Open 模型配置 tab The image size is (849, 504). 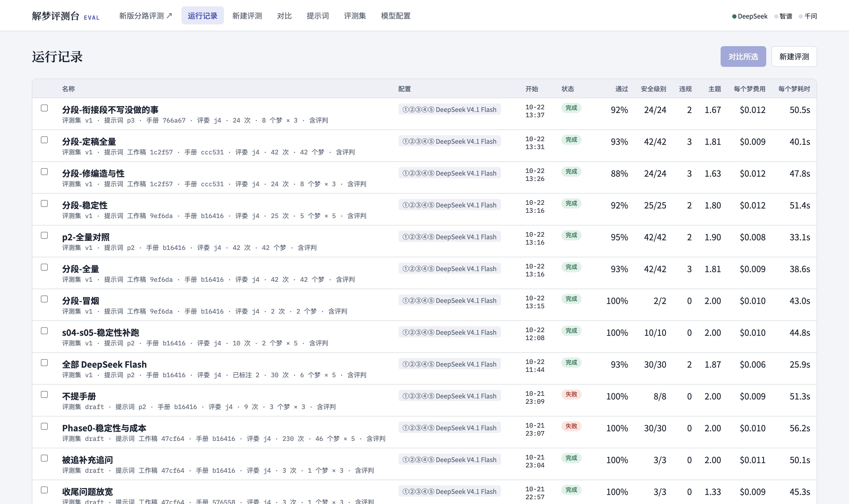396,16
